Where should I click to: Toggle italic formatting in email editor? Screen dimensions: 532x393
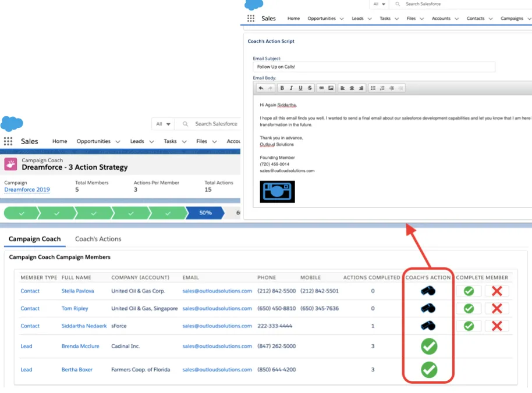click(291, 88)
